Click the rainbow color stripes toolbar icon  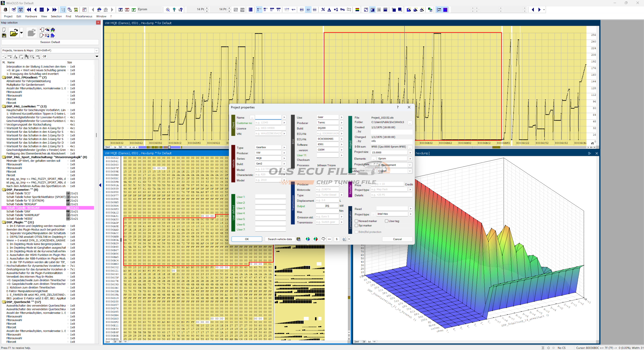pyautogui.click(x=357, y=10)
